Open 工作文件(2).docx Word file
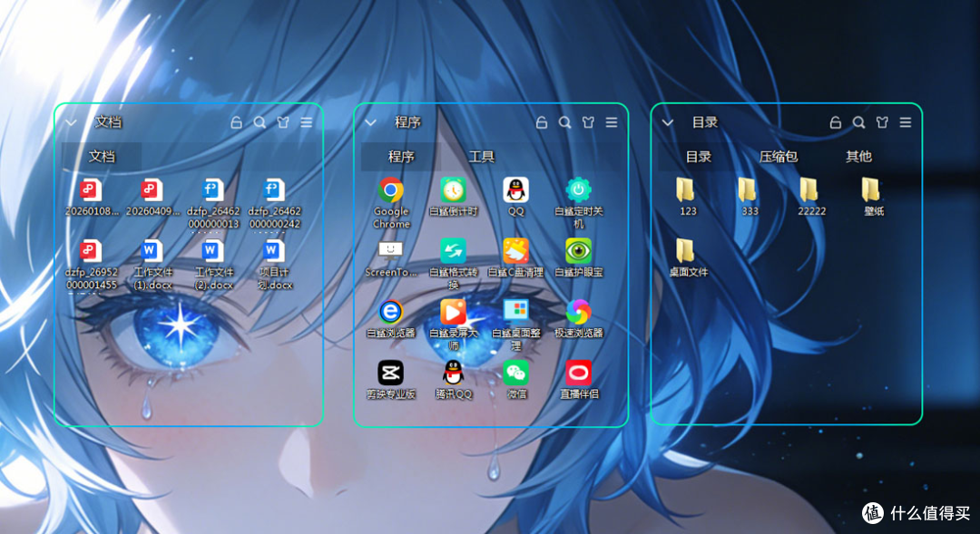This screenshot has height=534, width=980. click(213, 251)
